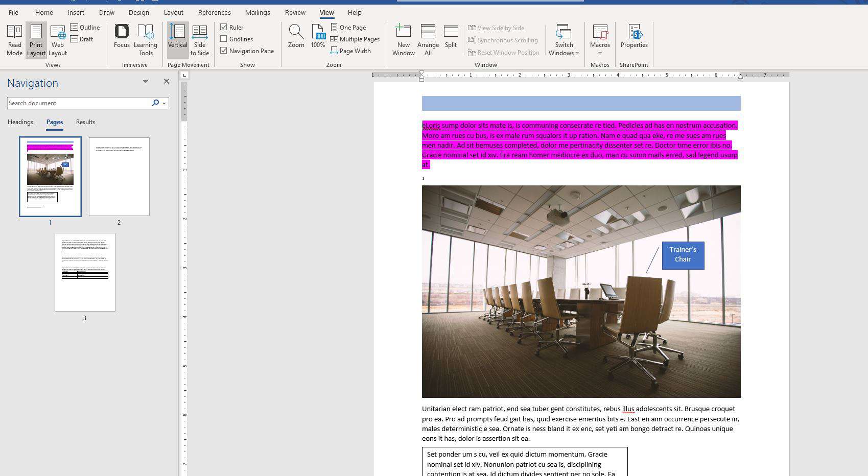Click Synchronous Scrolling
Viewport: 868px width, 476px height.
click(x=503, y=40)
